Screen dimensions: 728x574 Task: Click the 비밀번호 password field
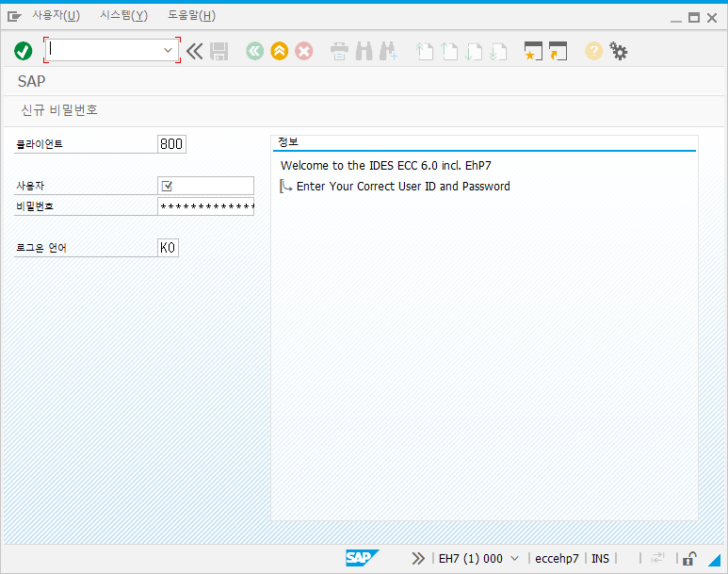[x=205, y=206]
